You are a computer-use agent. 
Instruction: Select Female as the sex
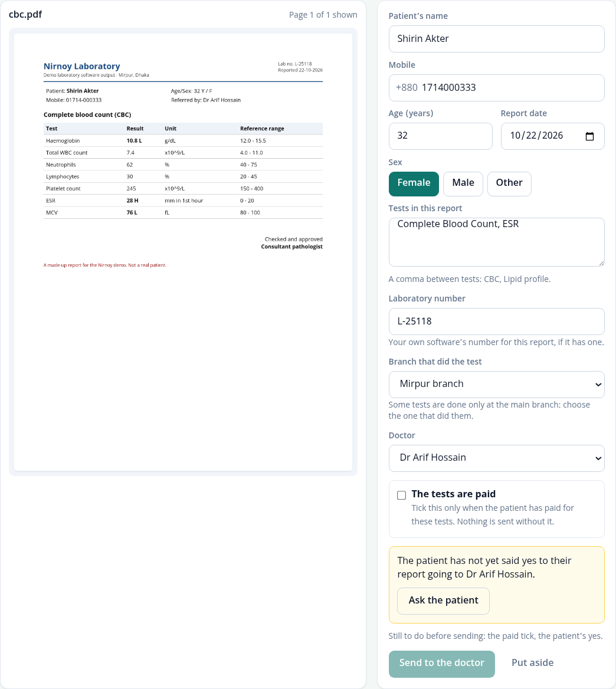(414, 183)
